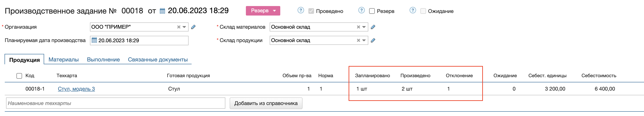Toggle the Ожидание checkbox
Viewport: 644px width, 116px height.
(x=423, y=11)
